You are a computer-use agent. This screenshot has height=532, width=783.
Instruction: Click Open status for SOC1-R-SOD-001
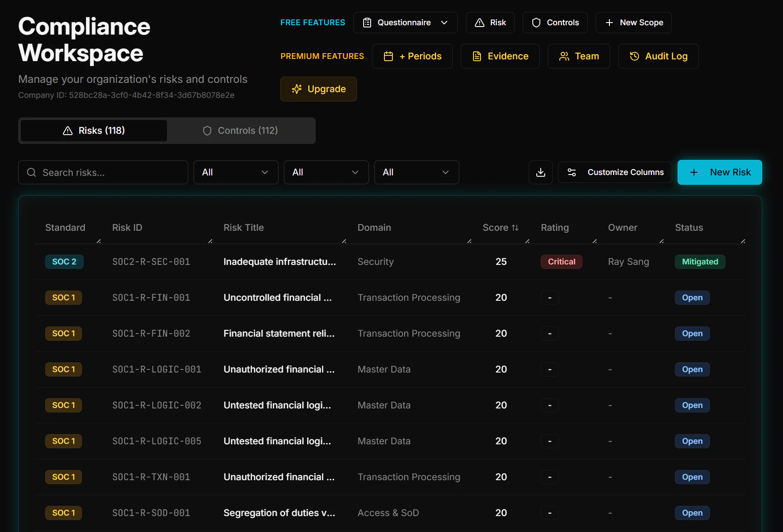pyautogui.click(x=692, y=513)
